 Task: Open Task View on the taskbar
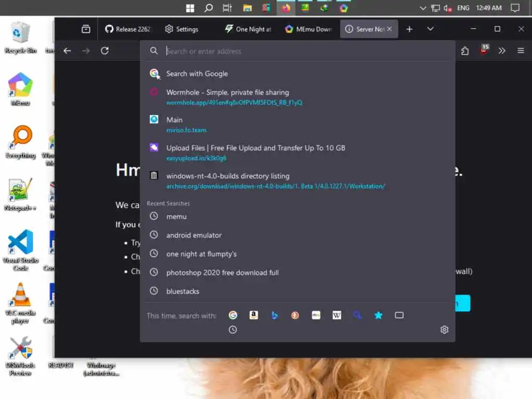click(227, 8)
